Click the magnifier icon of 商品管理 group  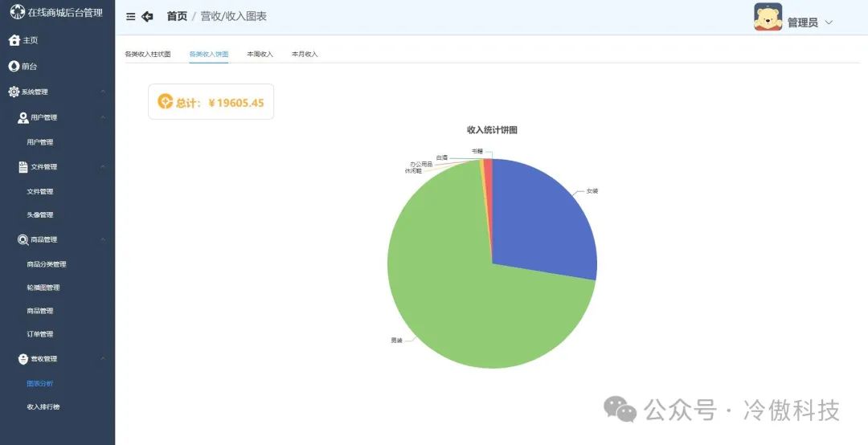(23, 239)
